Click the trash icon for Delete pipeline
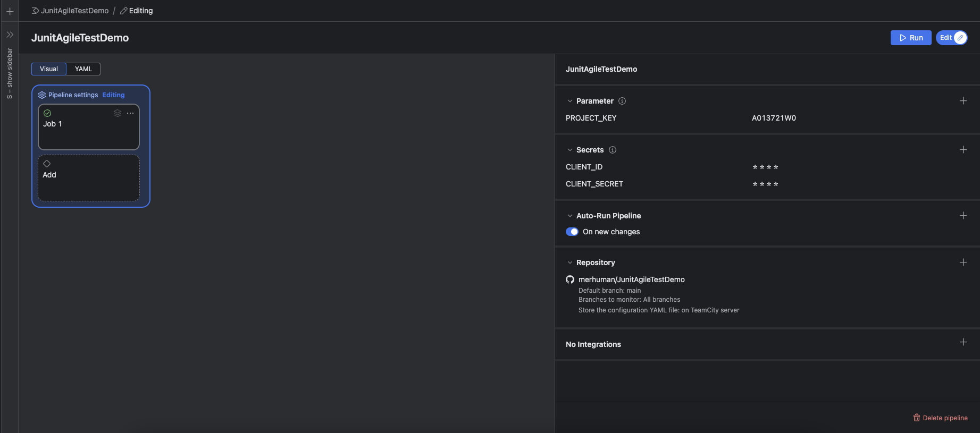 [917, 418]
